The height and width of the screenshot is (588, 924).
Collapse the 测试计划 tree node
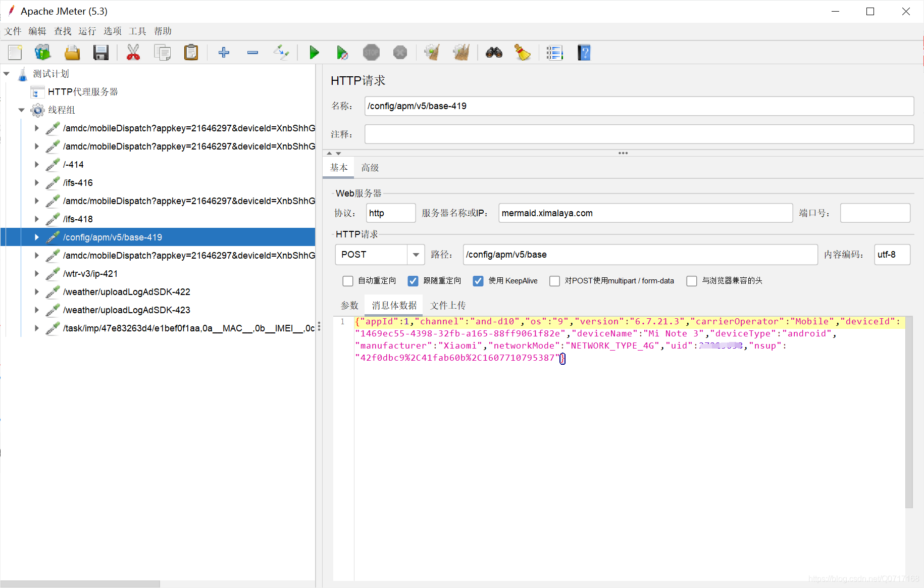(x=7, y=74)
